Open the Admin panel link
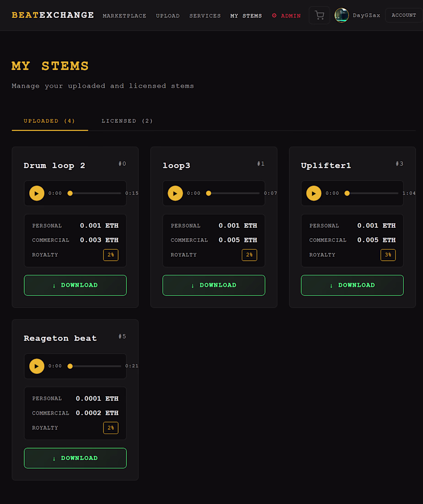The image size is (423, 504). [x=286, y=16]
